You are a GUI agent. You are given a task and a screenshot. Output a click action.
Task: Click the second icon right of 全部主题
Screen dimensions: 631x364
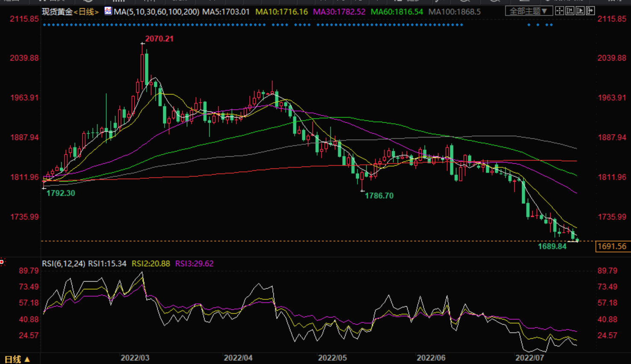pos(569,11)
